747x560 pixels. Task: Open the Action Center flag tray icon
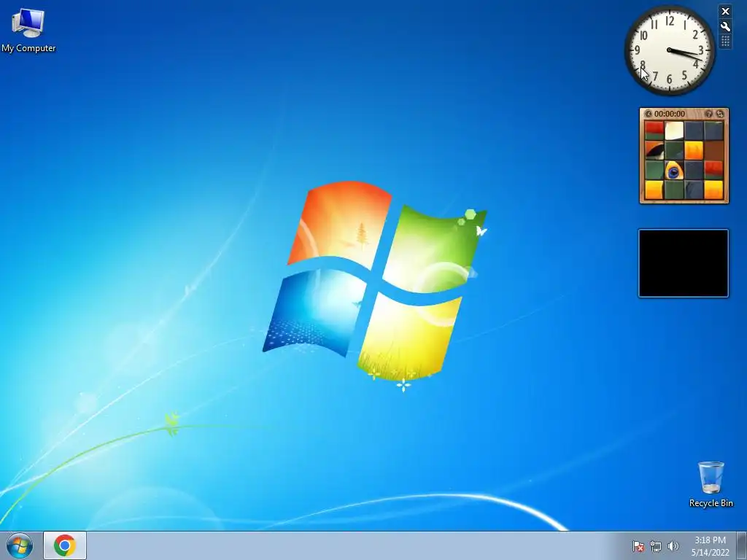[x=638, y=546]
